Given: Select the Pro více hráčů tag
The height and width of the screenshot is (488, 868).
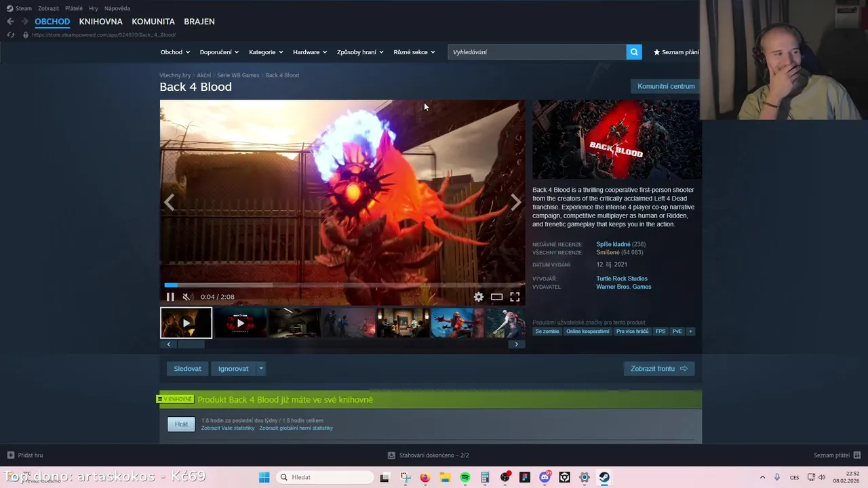Looking at the screenshot, I should click(x=633, y=331).
